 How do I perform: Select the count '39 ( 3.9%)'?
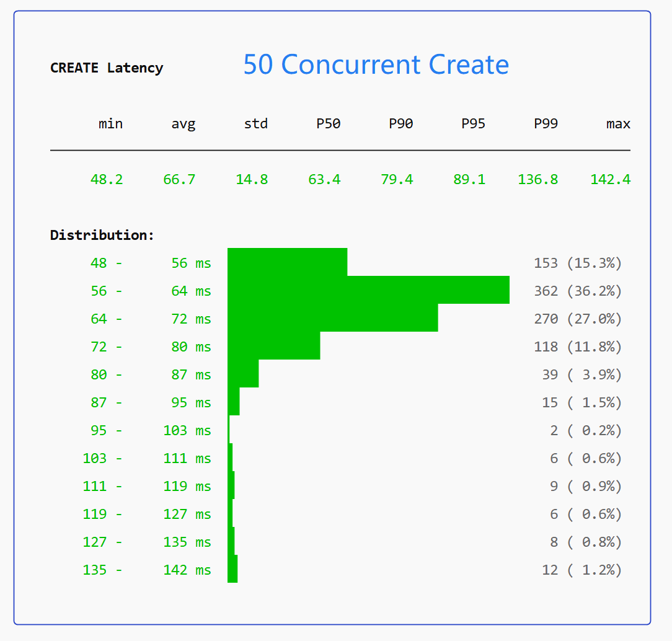582,374
